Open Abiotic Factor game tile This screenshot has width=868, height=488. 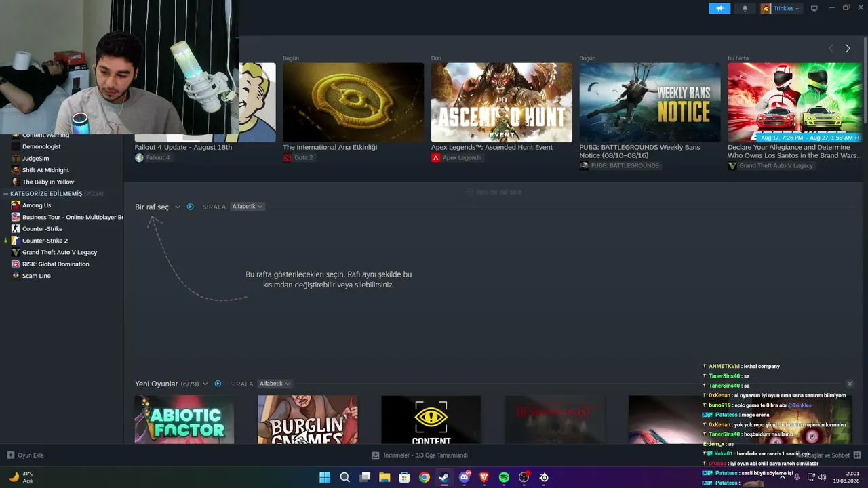tap(184, 420)
